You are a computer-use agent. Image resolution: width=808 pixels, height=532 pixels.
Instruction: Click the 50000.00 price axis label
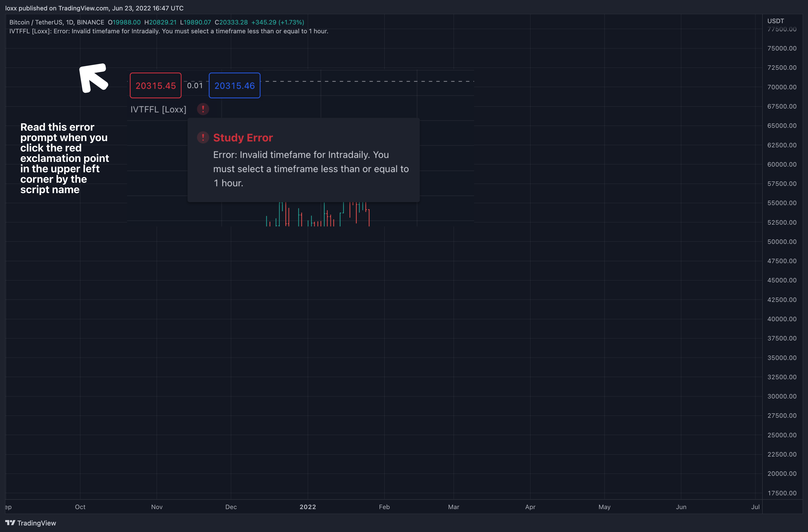click(x=782, y=242)
